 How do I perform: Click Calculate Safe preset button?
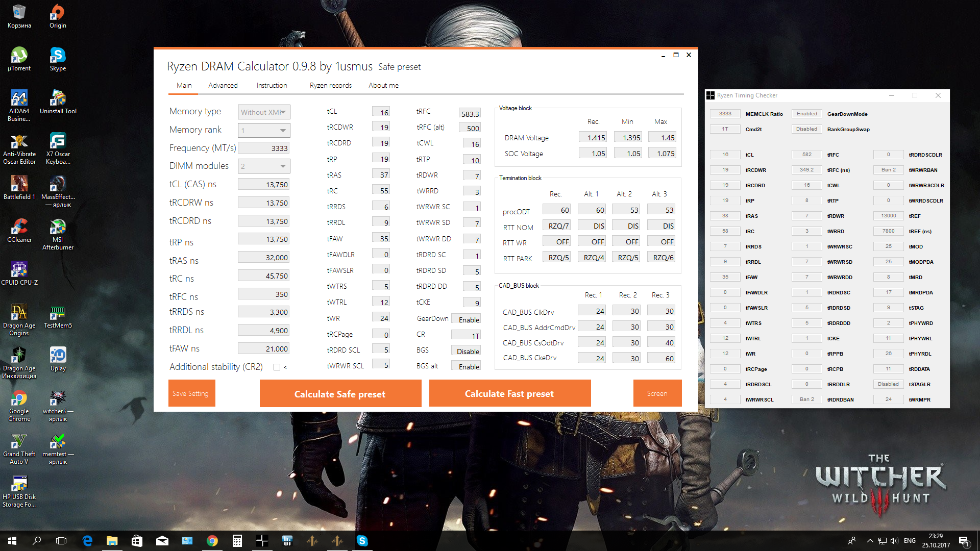coord(340,393)
